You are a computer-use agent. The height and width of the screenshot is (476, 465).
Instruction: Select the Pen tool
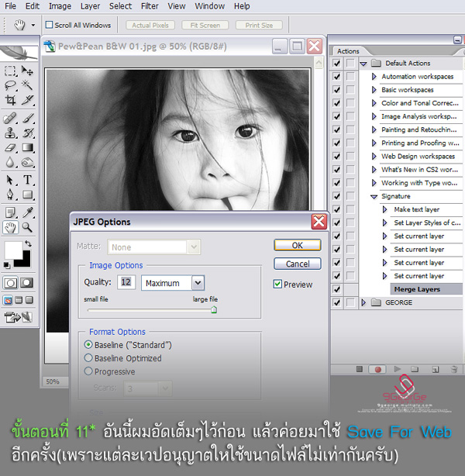tap(10, 195)
